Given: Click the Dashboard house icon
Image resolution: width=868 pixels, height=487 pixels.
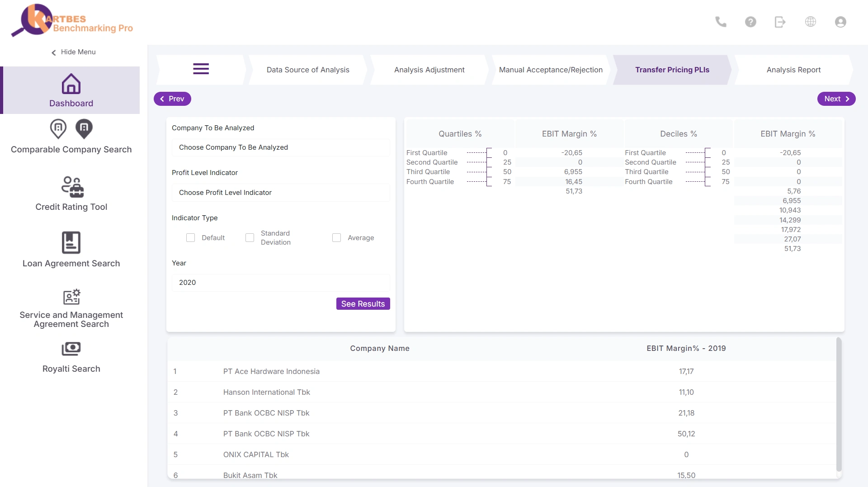Looking at the screenshot, I should pyautogui.click(x=71, y=84).
